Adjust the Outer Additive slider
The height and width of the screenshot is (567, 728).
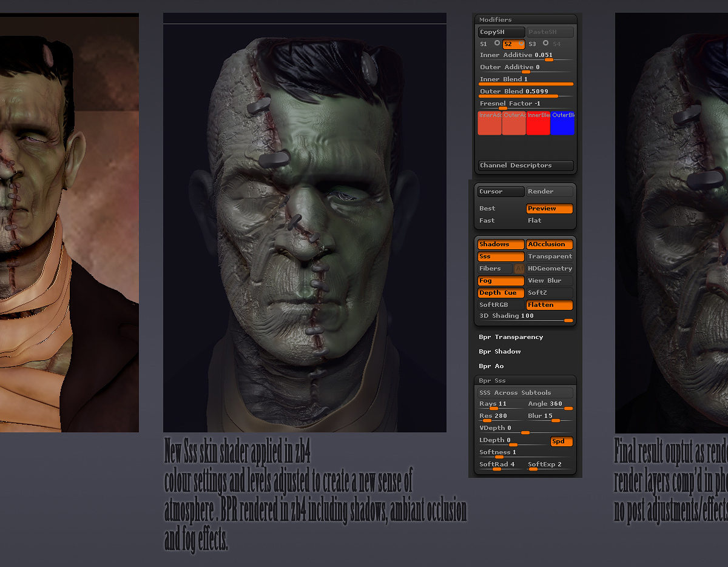pos(525,68)
